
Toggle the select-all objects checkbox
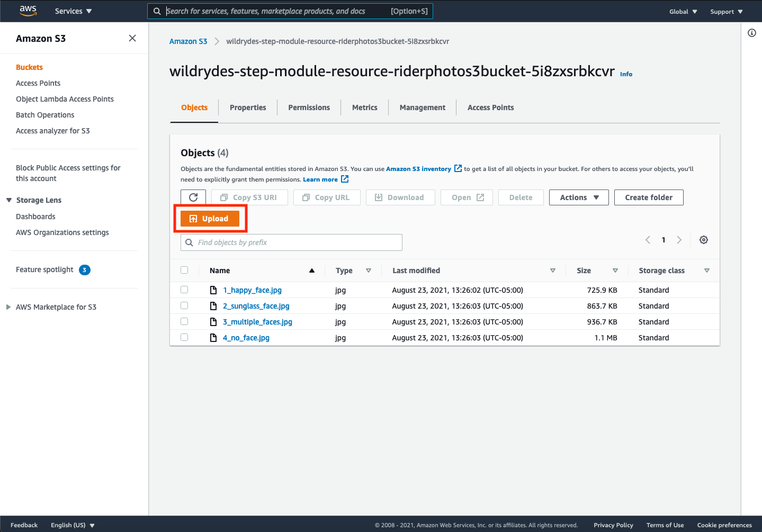tap(184, 270)
